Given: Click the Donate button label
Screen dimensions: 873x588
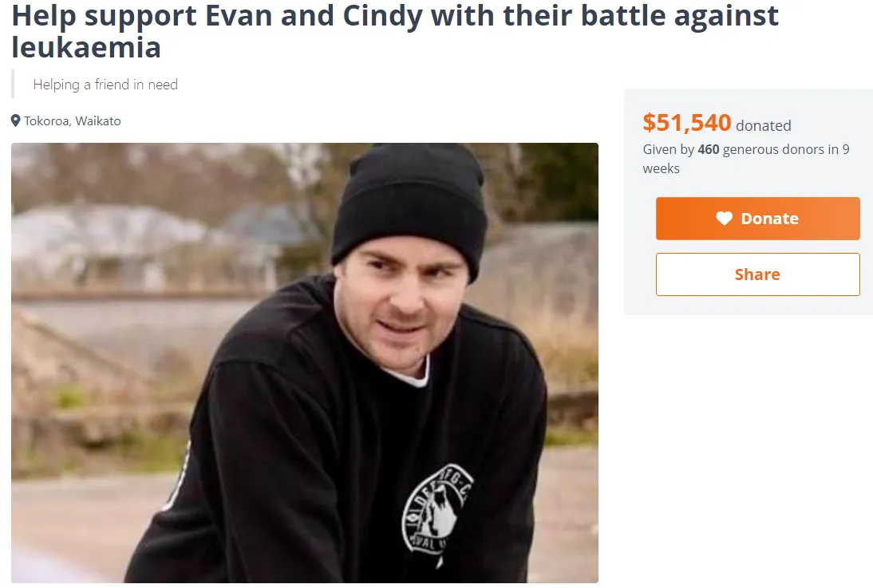Looking at the screenshot, I should [x=769, y=219].
